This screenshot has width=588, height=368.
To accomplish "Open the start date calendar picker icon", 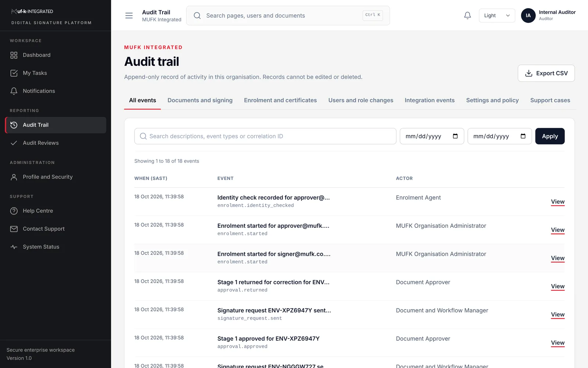I will click(455, 136).
